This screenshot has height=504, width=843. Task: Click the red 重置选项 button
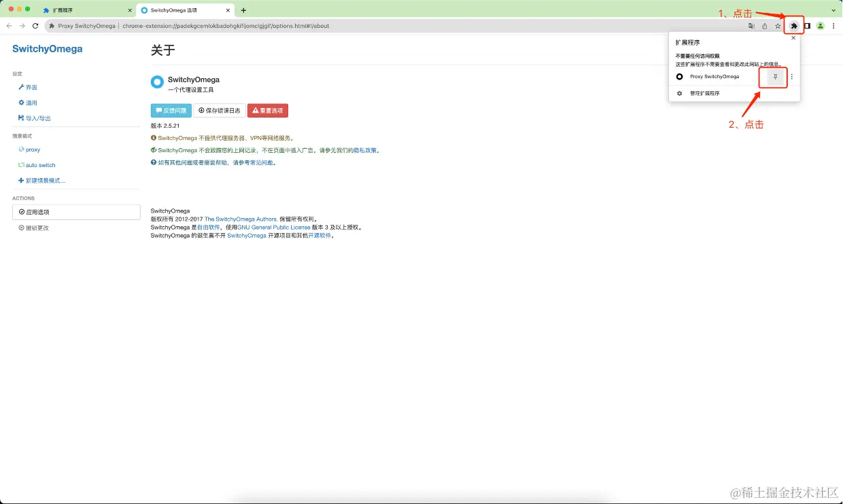268,110
